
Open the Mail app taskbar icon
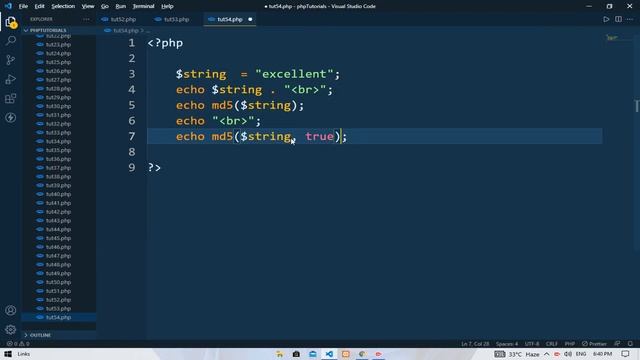[313, 354]
